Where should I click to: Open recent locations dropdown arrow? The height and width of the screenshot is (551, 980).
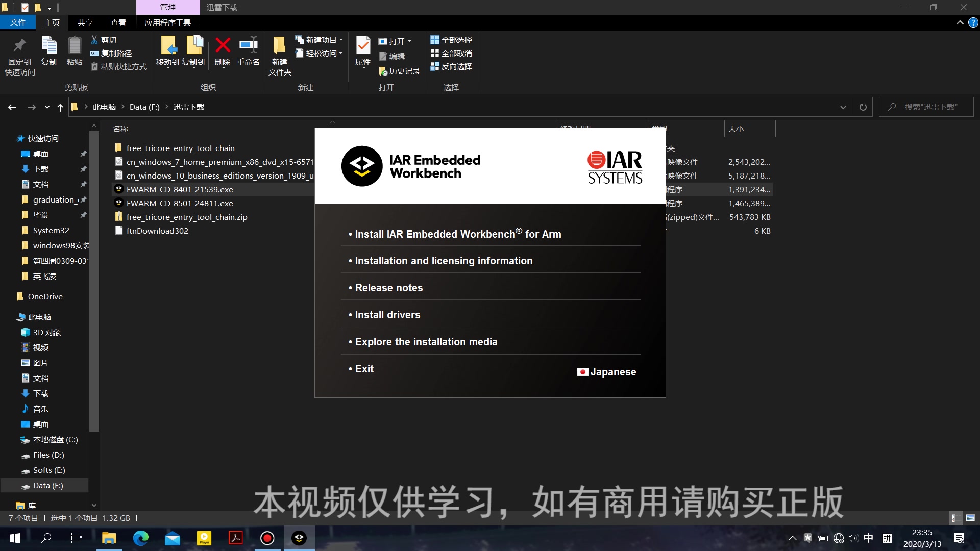47,107
